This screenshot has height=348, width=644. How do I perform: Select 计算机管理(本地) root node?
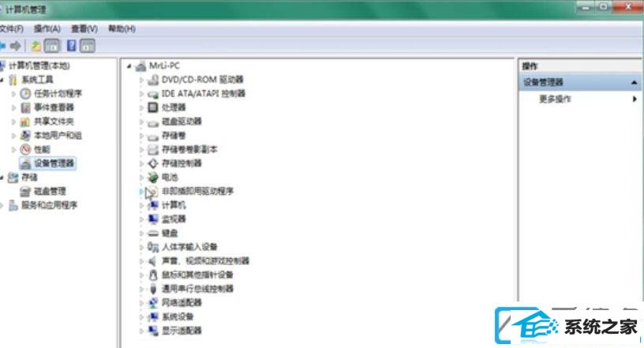click(x=39, y=65)
